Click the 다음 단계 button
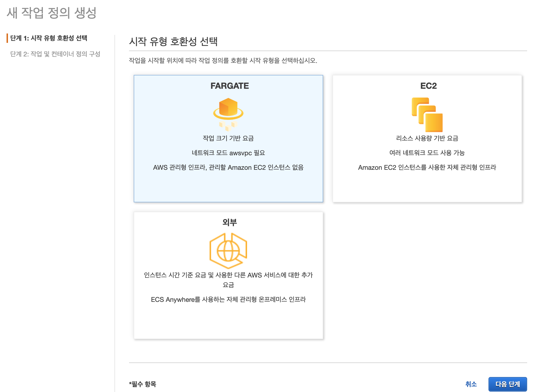The height and width of the screenshot is (392, 555). click(x=507, y=384)
